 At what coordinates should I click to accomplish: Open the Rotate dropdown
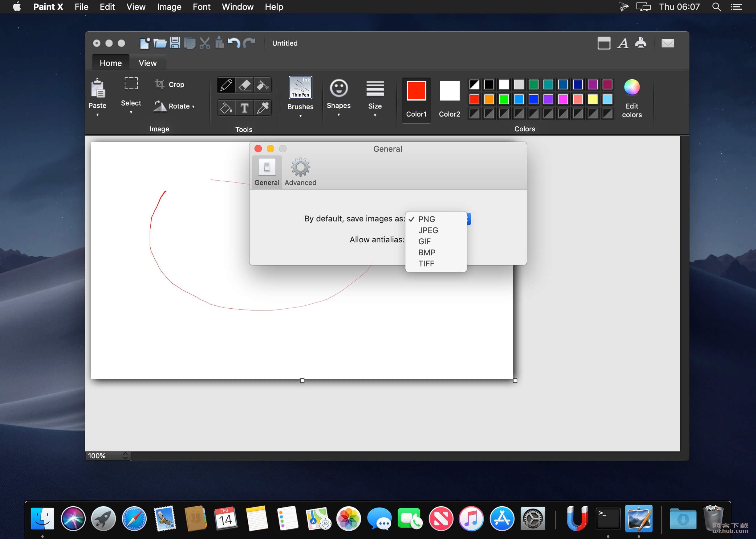coord(174,106)
